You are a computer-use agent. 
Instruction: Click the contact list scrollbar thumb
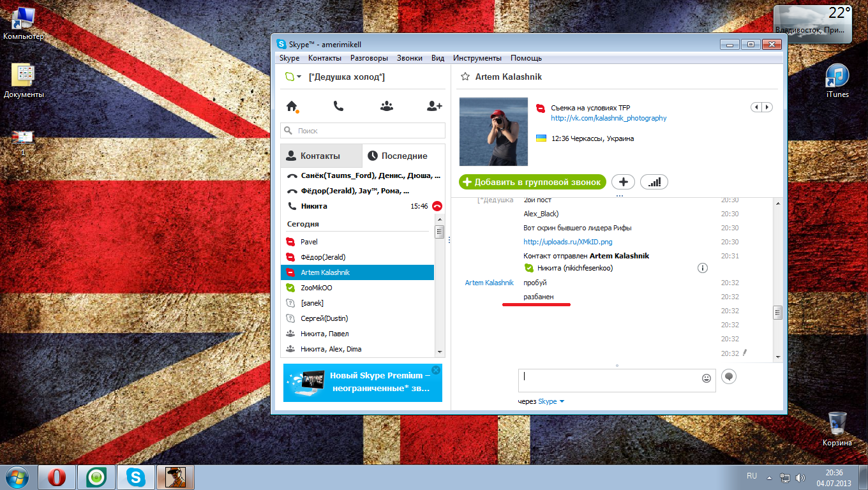(439, 232)
